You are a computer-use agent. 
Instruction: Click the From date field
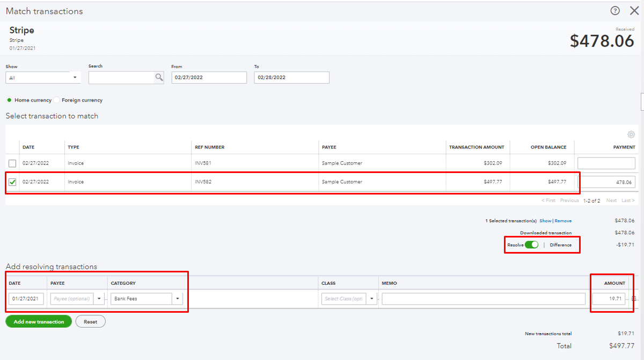[209, 77]
